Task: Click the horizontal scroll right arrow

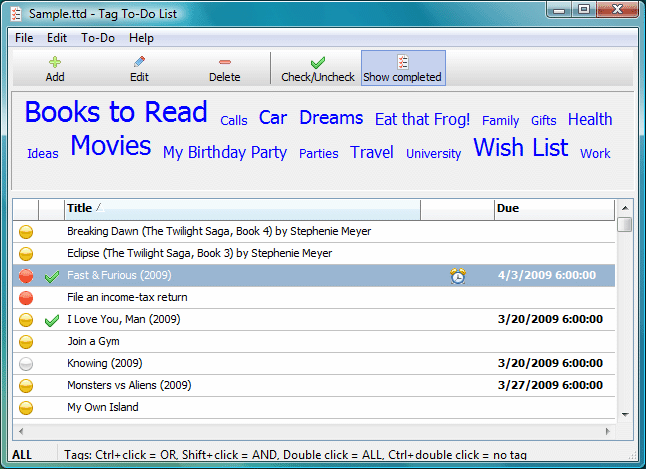Action: tap(608, 431)
